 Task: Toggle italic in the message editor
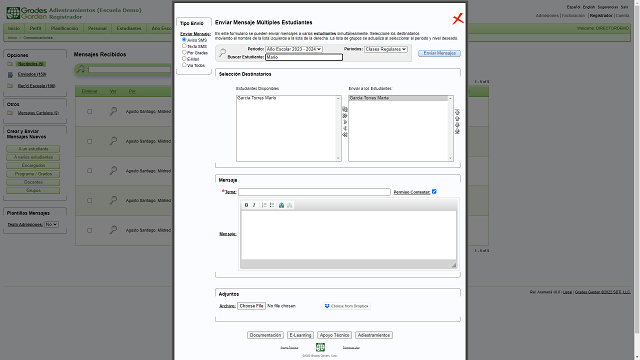click(x=254, y=205)
